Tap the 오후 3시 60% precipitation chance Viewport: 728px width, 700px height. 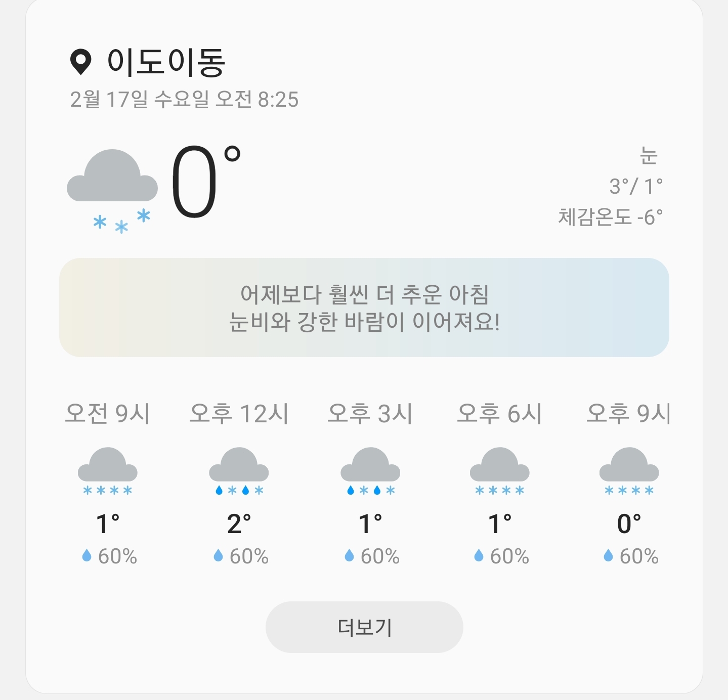click(379, 556)
